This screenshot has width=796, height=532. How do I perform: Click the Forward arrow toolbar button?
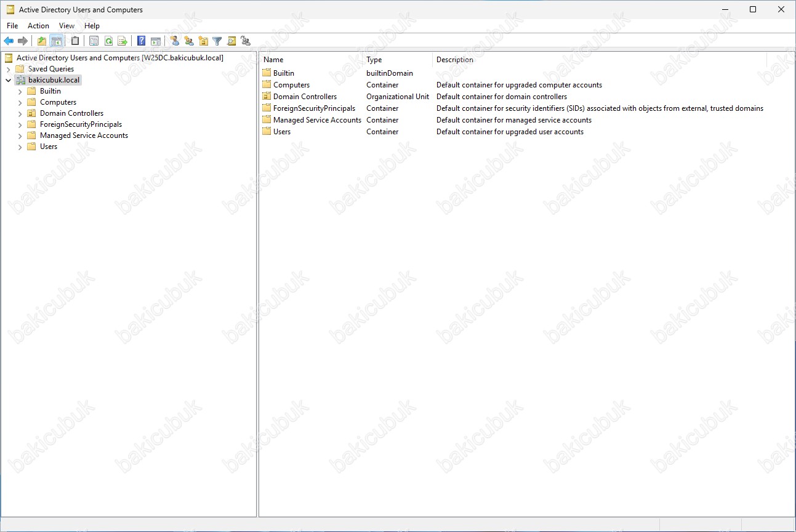tap(23, 41)
